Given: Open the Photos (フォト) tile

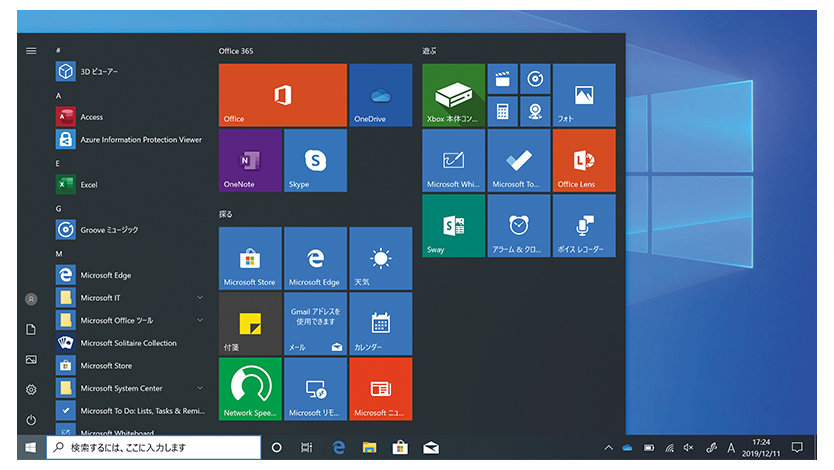Looking at the screenshot, I should point(584,95).
